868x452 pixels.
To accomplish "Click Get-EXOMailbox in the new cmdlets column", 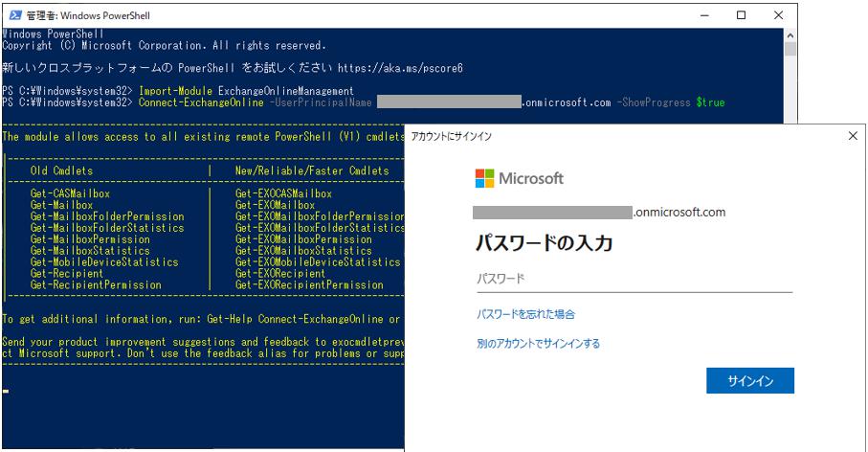I will pos(275,205).
